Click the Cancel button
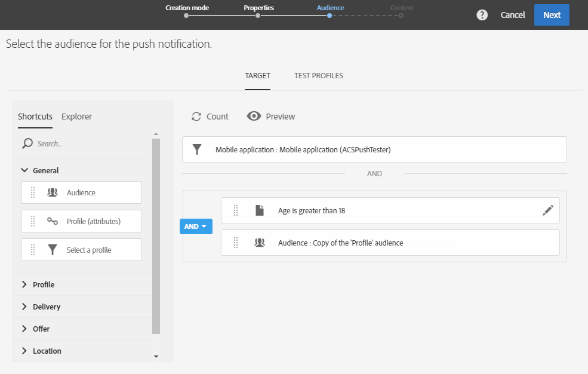Image resolution: width=588 pixels, height=374 pixels. (513, 15)
